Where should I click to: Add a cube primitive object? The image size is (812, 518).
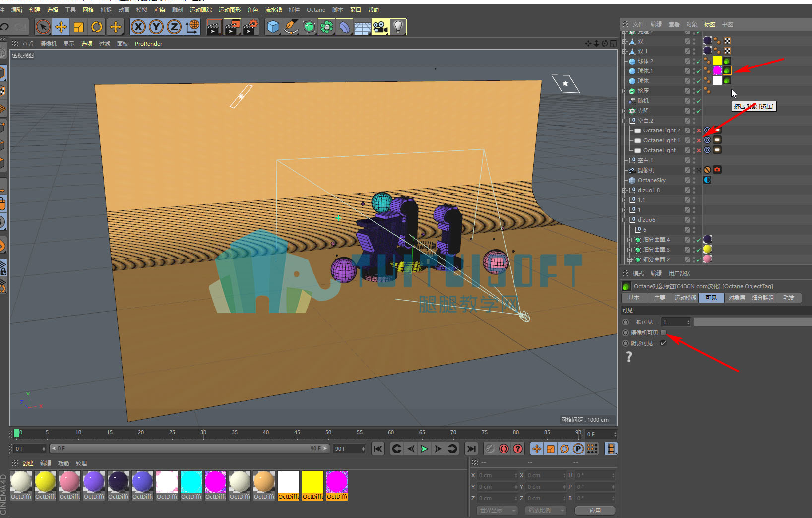(x=273, y=27)
